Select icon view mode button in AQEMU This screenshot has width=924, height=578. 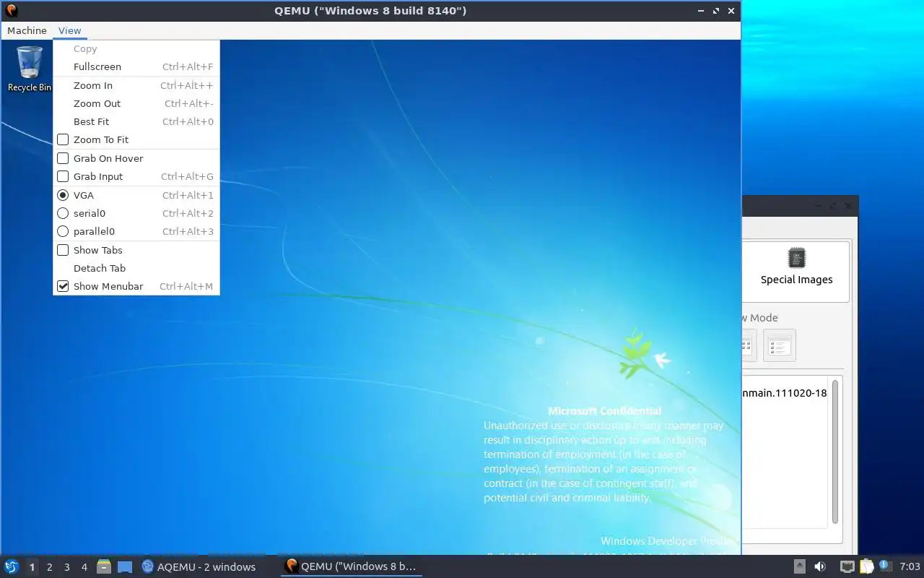749,345
